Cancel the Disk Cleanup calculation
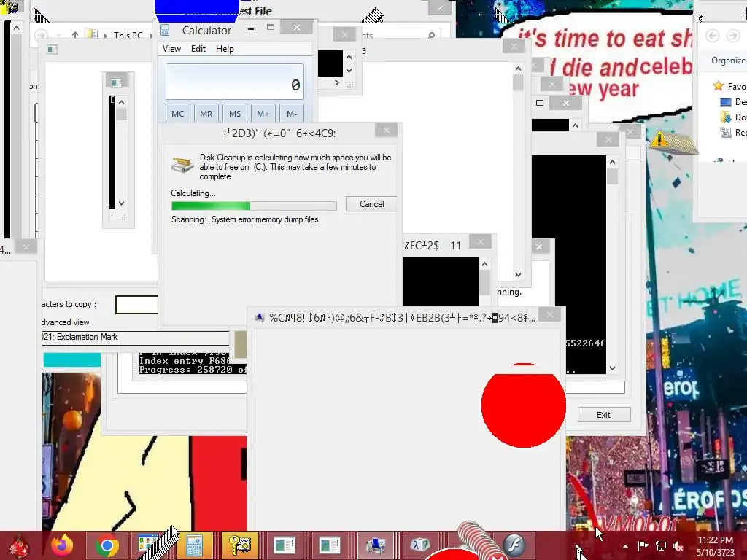Image resolution: width=747 pixels, height=560 pixels. click(x=371, y=204)
